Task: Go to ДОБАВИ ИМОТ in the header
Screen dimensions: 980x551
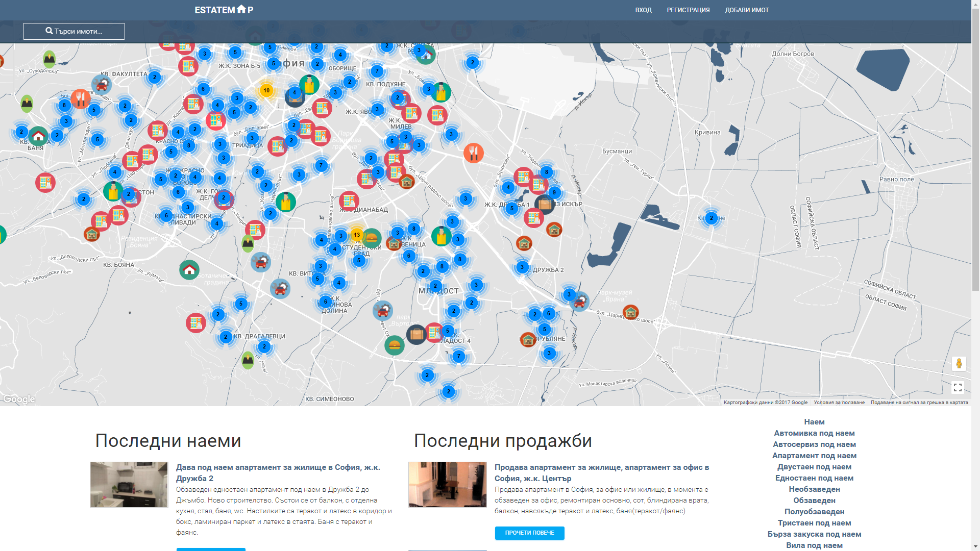Action: tap(747, 10)
